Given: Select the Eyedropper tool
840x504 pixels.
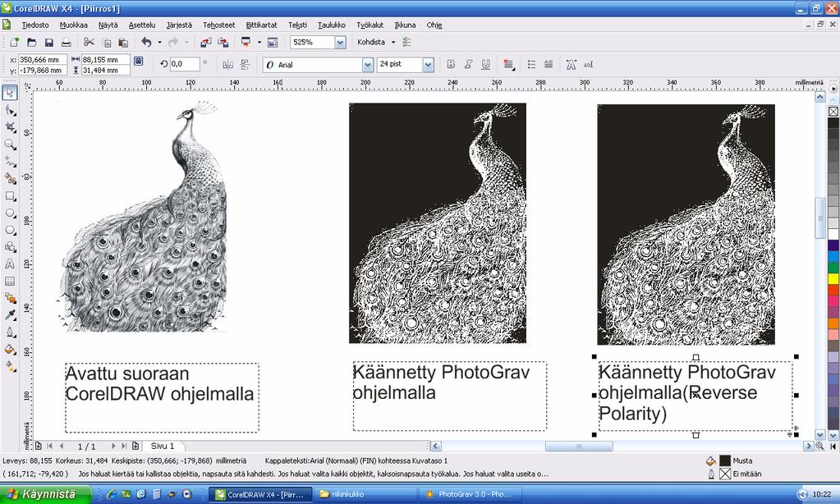Looking at the screenshot, I should tap(10, 315).
